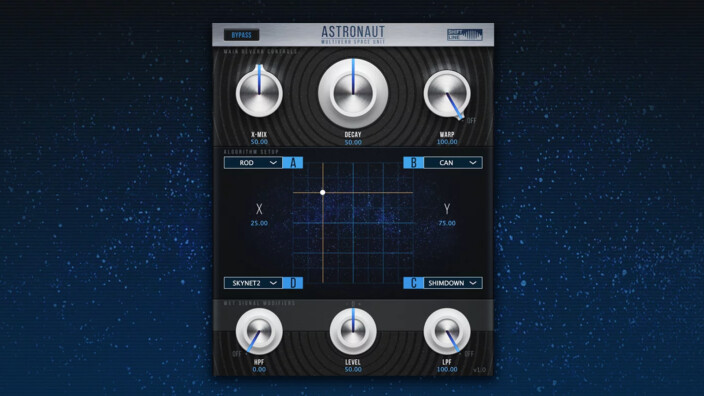Select the X-MIX value 50.00
Screen dimensions: 704x396
(x=259, y=142)
